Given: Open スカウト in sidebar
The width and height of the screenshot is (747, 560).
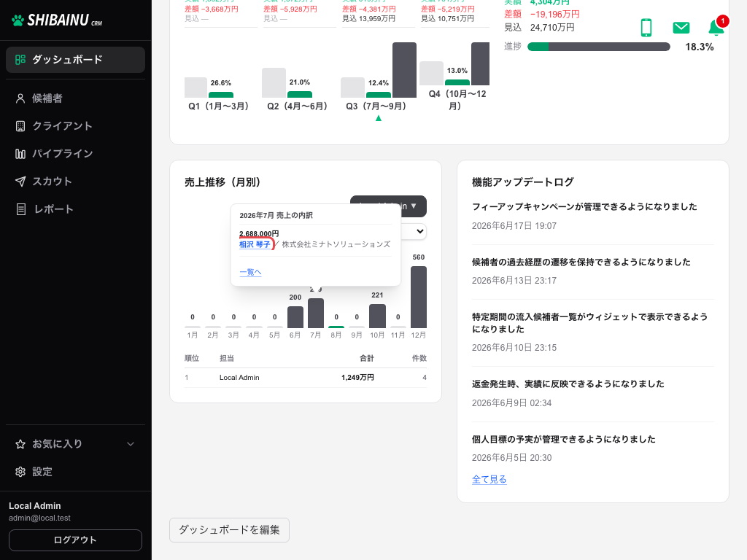Looking at the screenshot, I should (75, 182).
